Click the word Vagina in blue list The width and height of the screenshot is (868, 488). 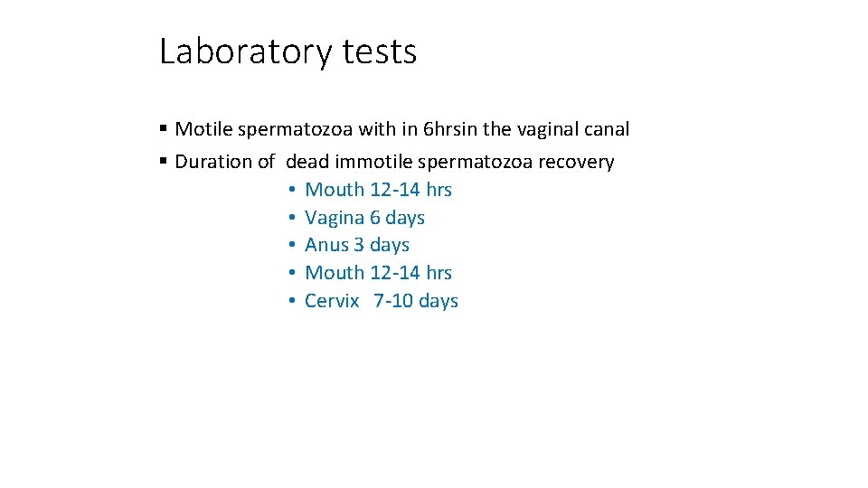(335, 218)
